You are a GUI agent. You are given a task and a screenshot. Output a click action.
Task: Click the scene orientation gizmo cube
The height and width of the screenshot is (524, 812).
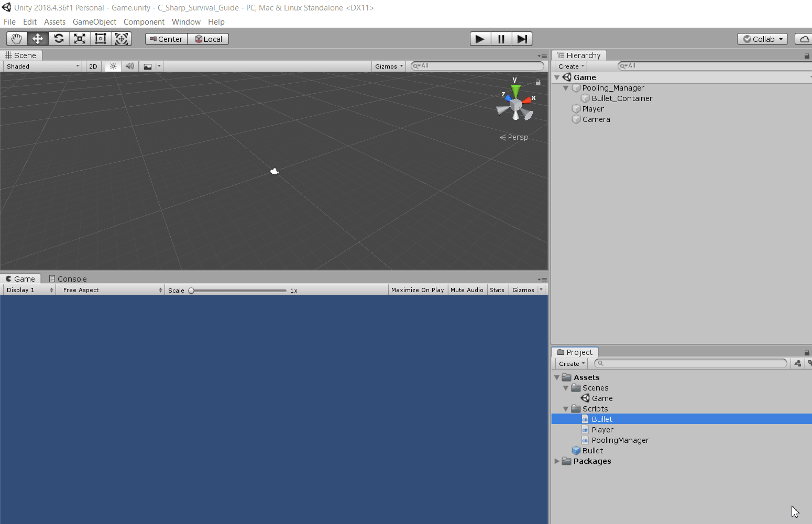point(516,105)
